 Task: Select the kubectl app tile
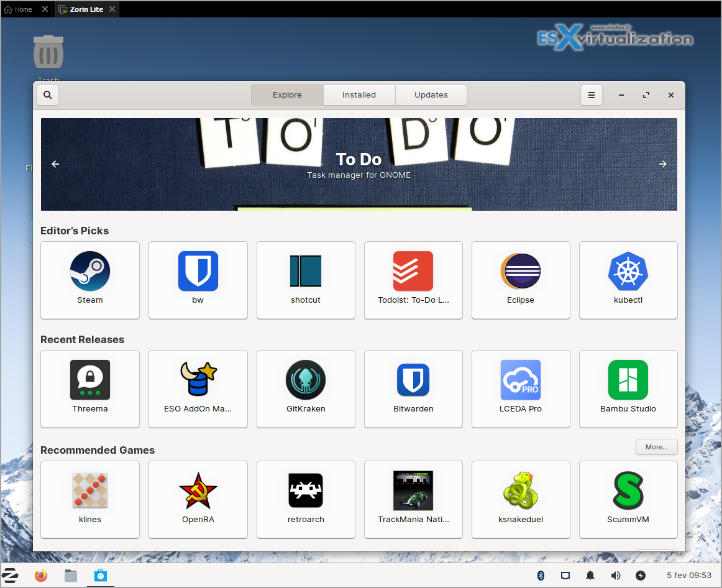(628, 280)
